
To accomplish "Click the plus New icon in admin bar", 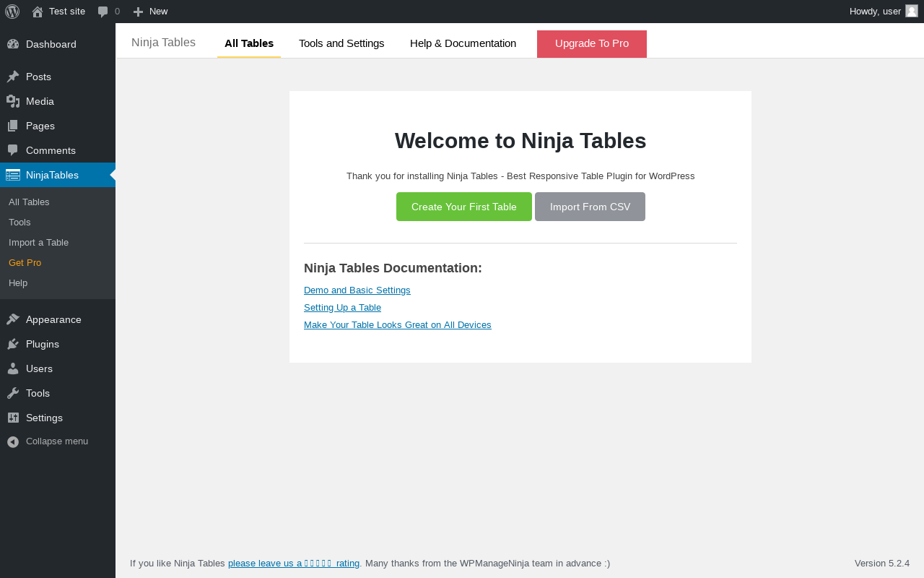I will coord(138,12).
